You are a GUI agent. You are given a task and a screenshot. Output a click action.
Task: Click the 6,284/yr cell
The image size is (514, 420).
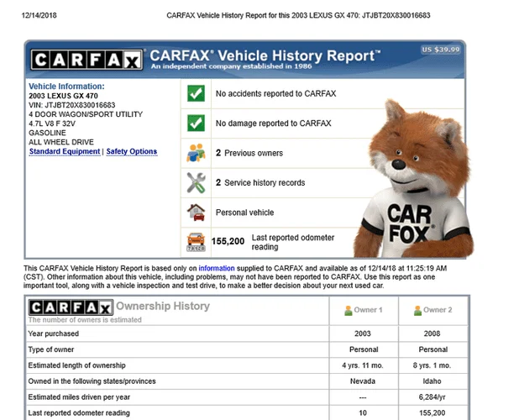432,397
